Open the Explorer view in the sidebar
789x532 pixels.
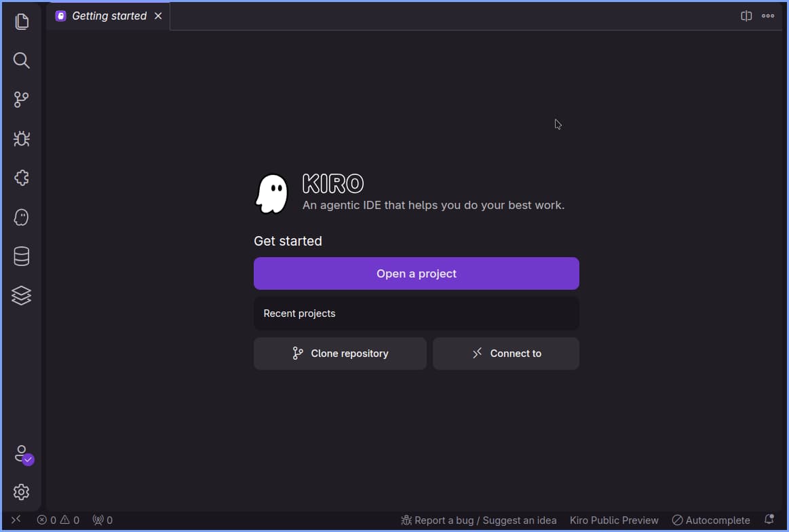(21, 21)
